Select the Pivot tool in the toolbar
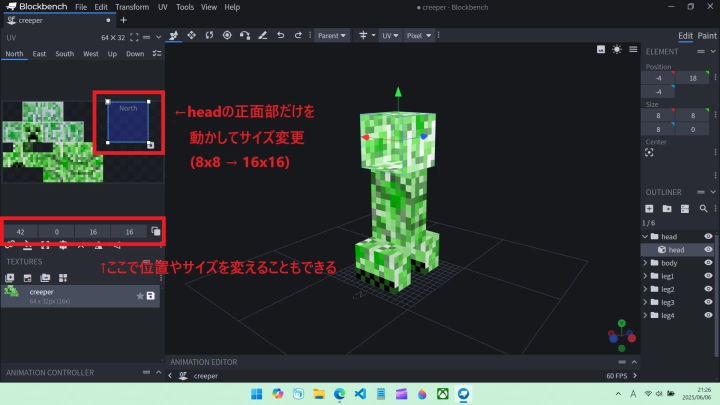 [227, 35]
